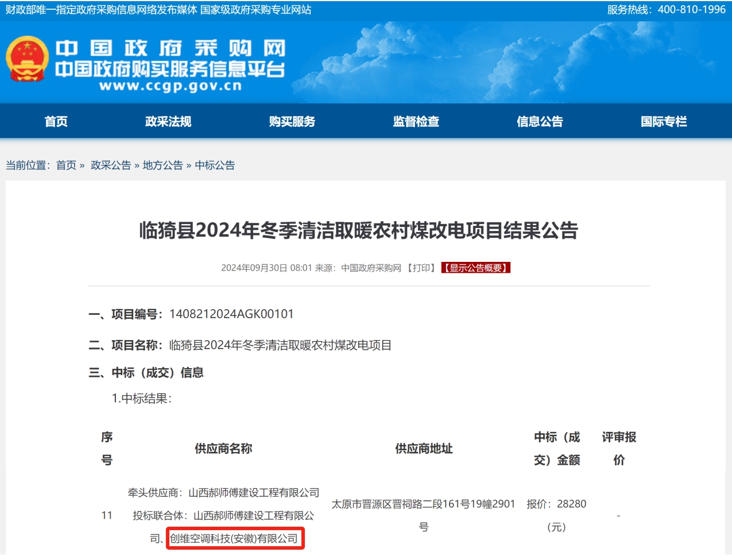
Task: Select 监督检查 in the navigation bar
Action: pos(416,121)
